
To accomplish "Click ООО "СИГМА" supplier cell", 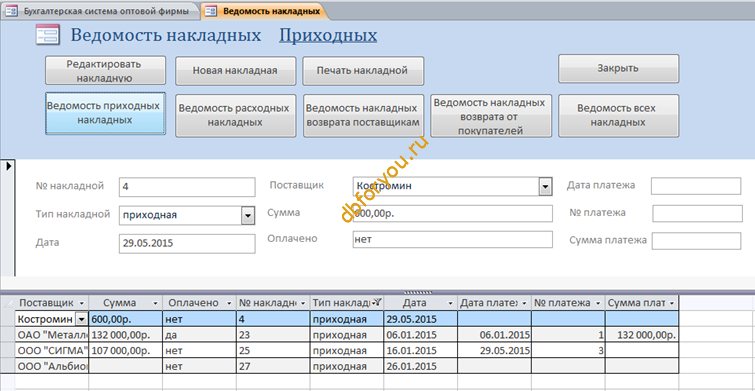I will [x=52, y=351].
